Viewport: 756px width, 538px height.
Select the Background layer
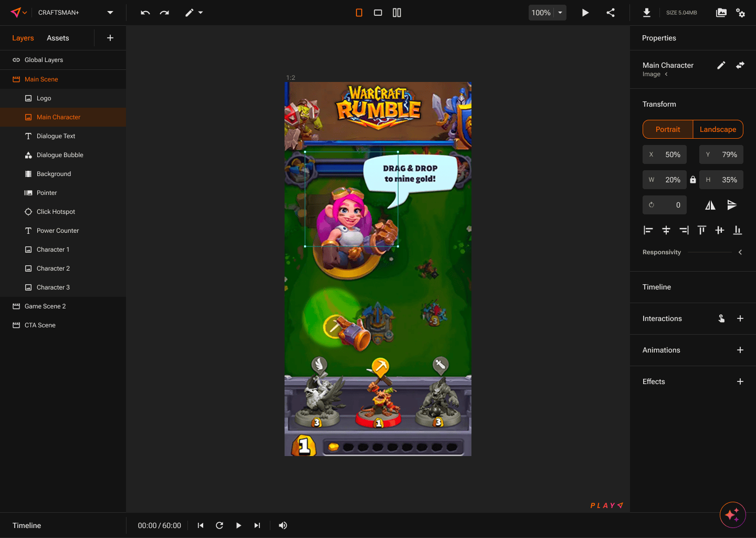point(63,174)
